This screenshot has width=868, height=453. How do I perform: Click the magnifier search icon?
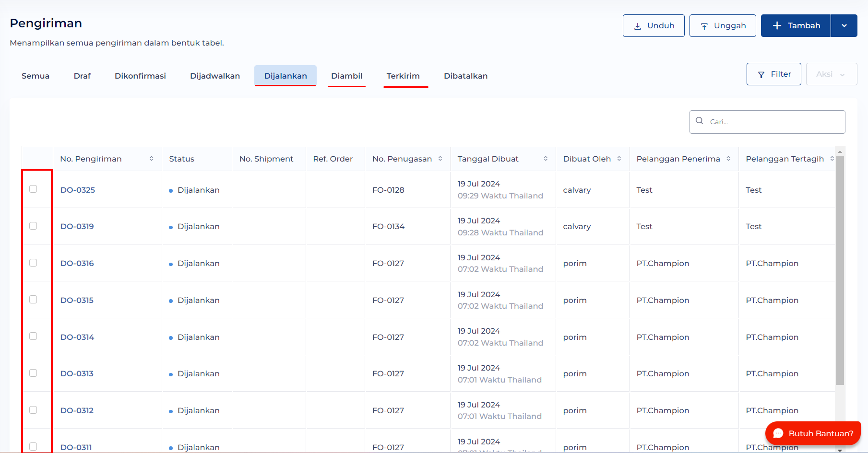point(700,121)
